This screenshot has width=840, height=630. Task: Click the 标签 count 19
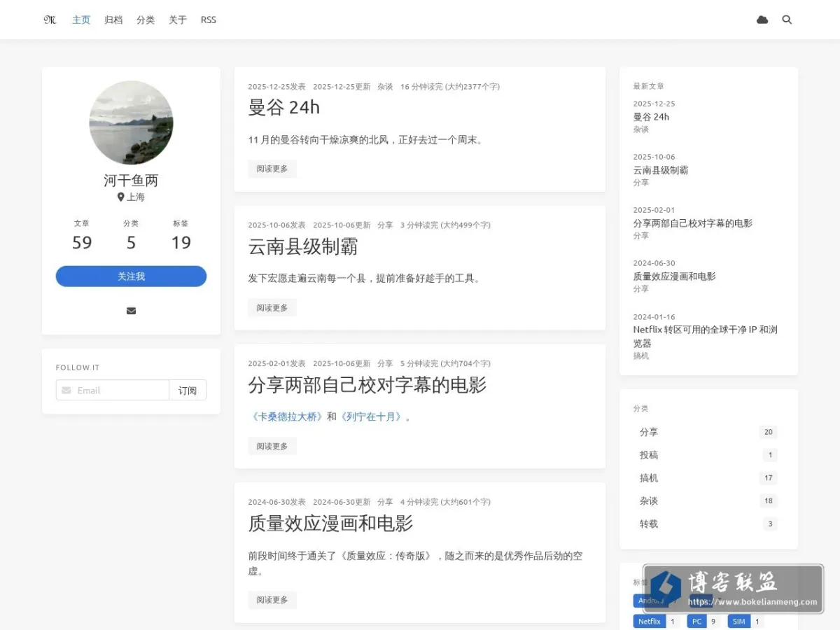pos(181,242)
